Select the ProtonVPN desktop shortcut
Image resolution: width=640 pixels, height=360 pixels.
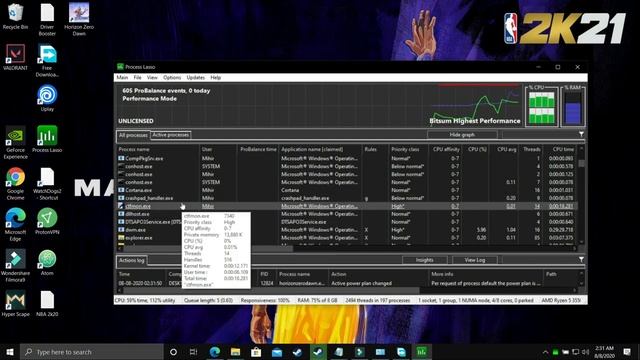tap(47, 222)
